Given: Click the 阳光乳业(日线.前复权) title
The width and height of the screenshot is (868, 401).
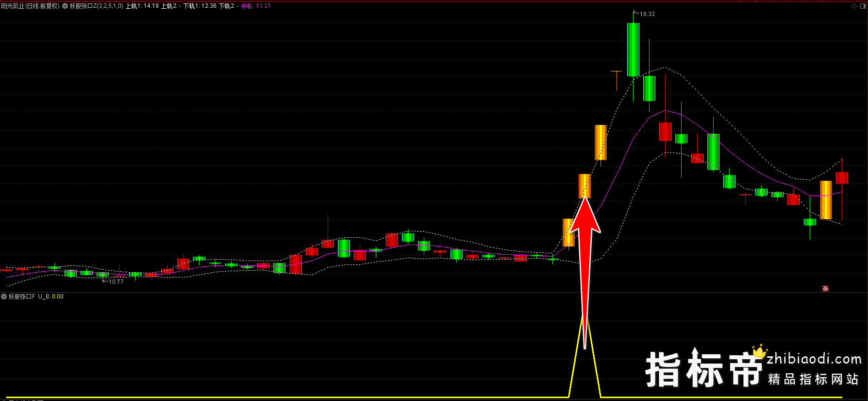Looking at the screenshot, I should point(30,6).
